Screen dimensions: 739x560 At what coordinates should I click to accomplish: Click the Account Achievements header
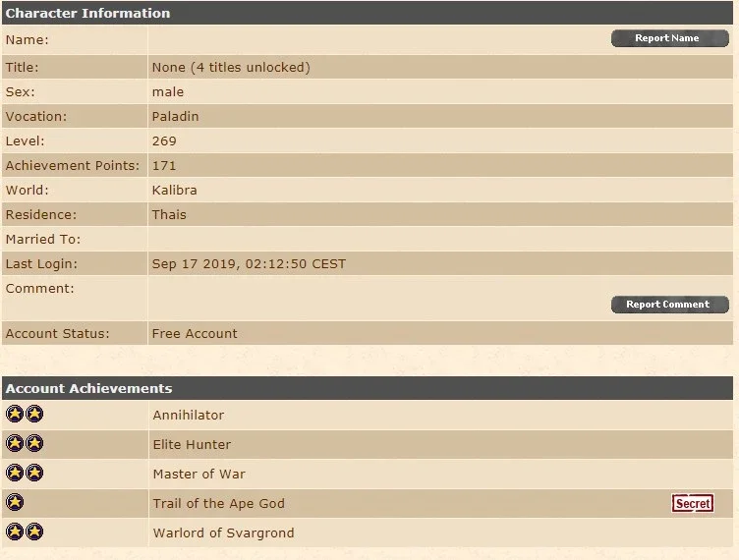89,388
